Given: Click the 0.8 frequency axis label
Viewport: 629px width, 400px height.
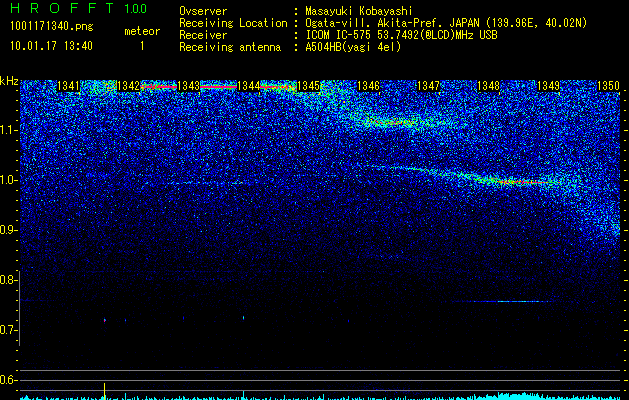Looking at the screenshot, I should coord(9,280).
